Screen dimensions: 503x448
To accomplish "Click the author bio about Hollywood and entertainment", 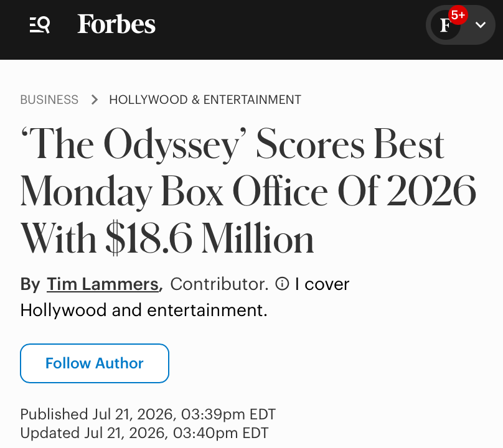I will click(x=185, y=297).
